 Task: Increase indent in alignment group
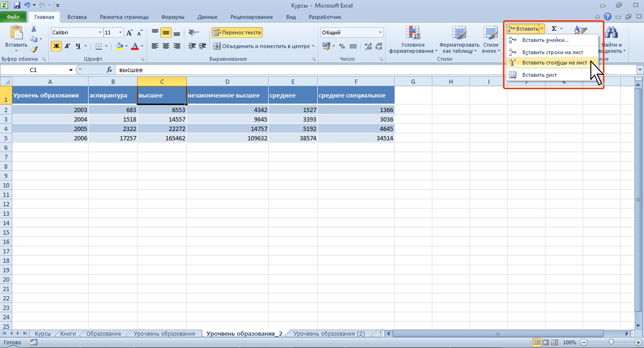coord(203,46)
